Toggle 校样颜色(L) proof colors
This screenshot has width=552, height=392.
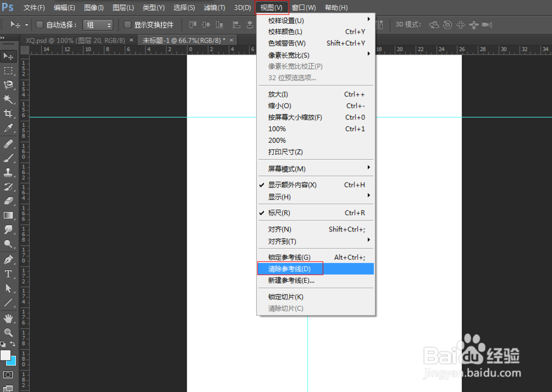click(x=316, y=31)
